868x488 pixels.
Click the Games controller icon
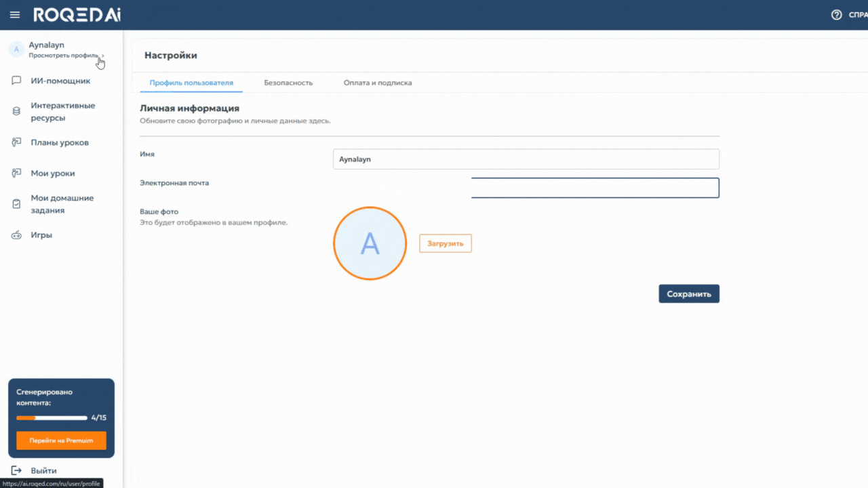(17, 235)
